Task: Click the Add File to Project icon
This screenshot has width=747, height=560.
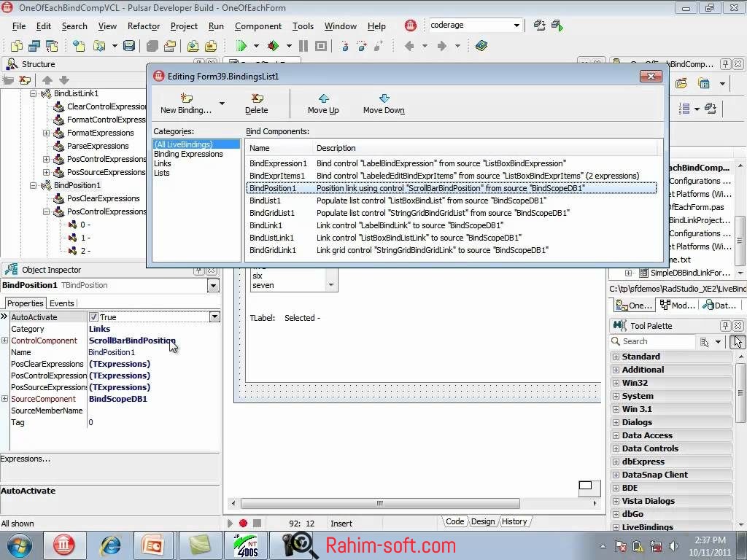Action: pyautogui.click(x=193, y=46)
